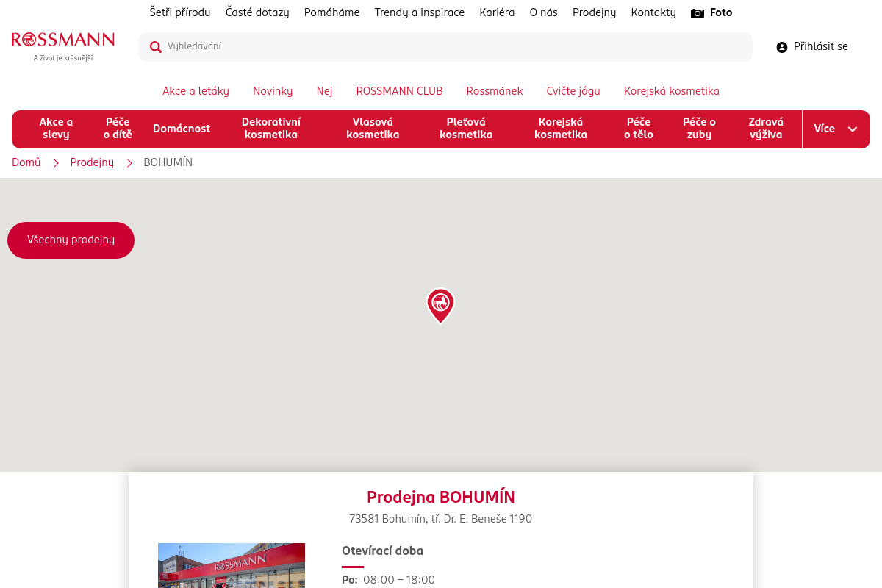Open Akce a letáky link
882x588 pixels.
(x=196, y=91)
